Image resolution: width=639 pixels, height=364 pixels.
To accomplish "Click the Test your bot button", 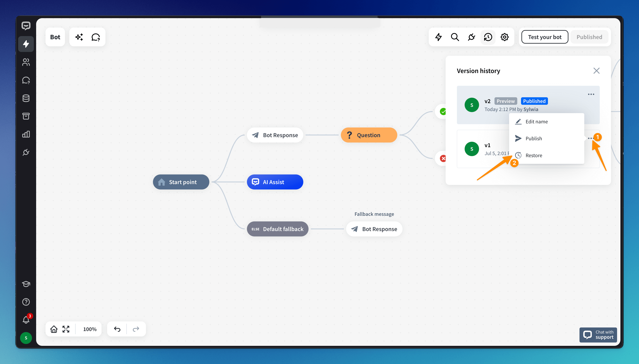I will (x=544, y=37).
